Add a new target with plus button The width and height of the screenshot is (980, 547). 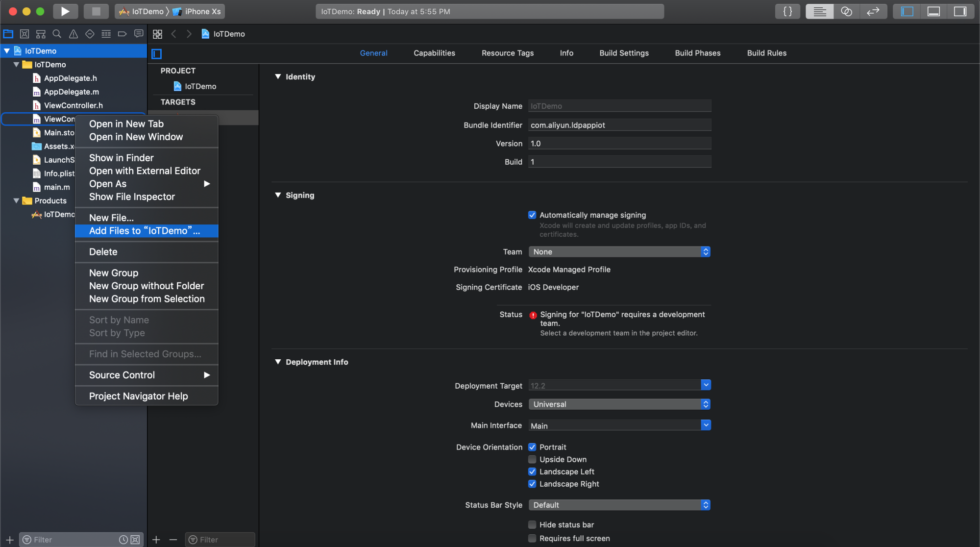(156, 540)
